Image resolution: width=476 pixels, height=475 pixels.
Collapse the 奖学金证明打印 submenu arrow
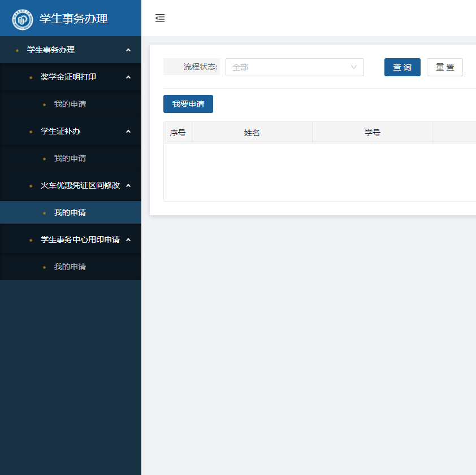pos(128,77)
